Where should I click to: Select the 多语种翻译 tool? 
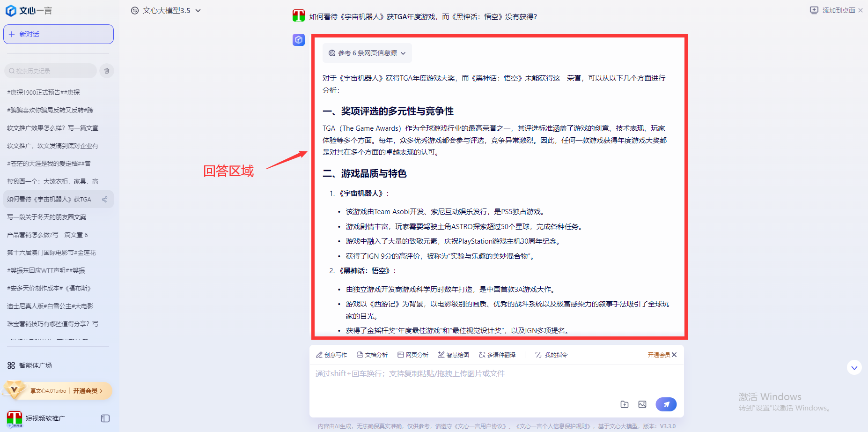497,355
